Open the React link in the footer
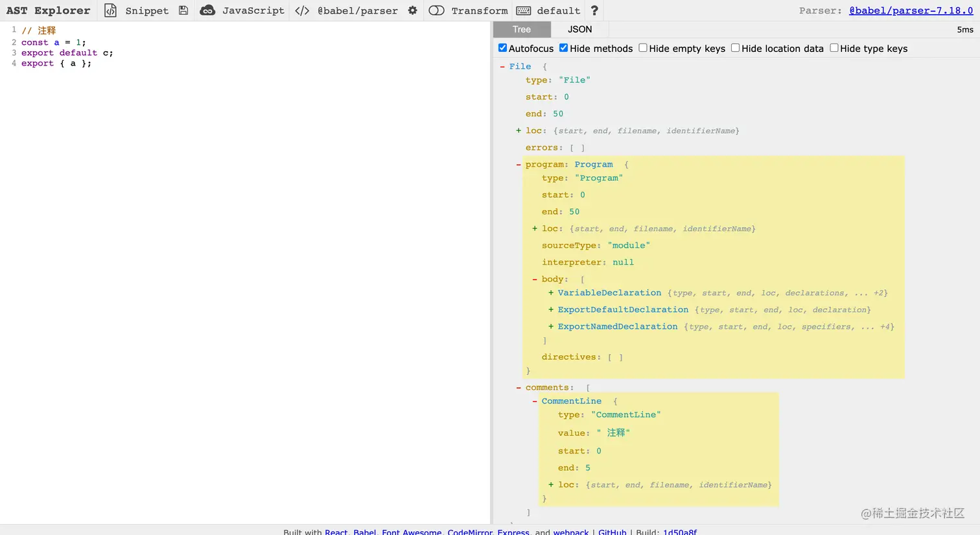 336,532
